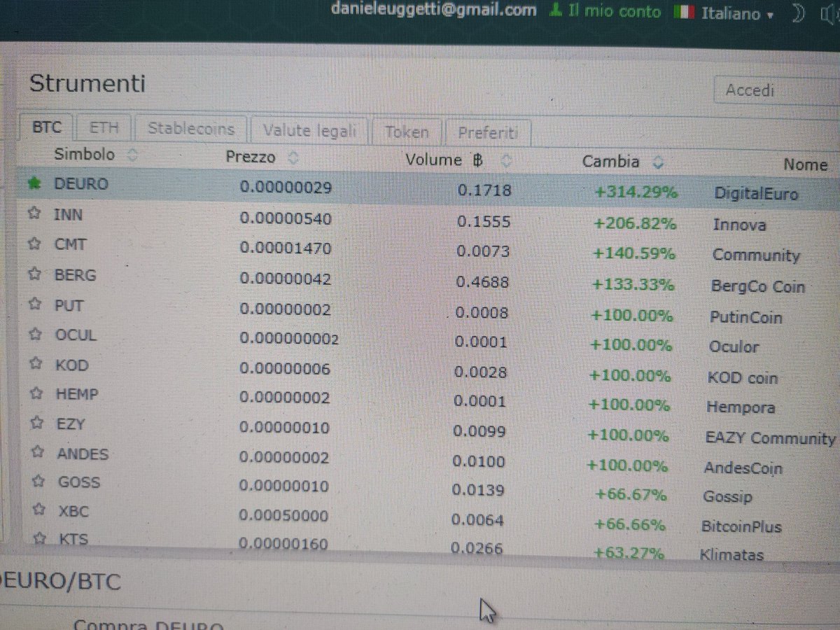Click the KOD coin name
The image size is (840, 630).
point(743,378)
